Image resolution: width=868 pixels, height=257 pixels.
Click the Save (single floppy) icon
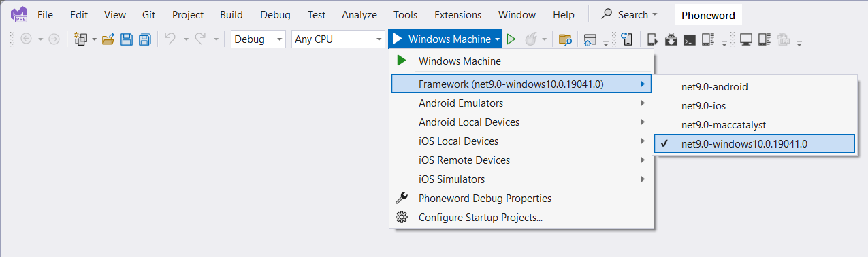pyautogui.click(x=127, y=39)
